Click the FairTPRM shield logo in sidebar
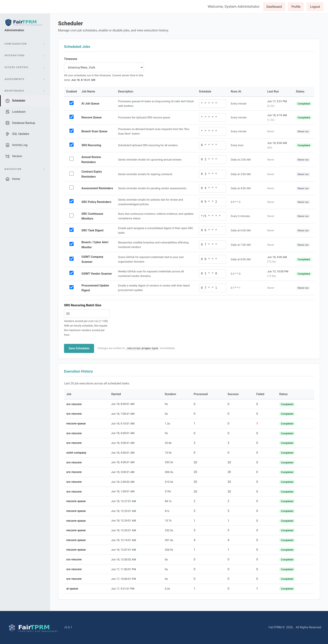Viewport: 328px width, 644px height. [x=8, y=23]
